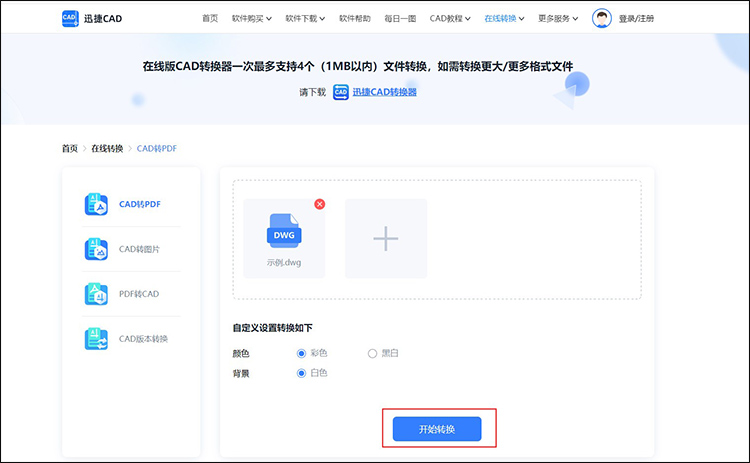Viewport: 750px width, 463px height.
Task: Click the 自定义设置转换如下 heading
Action: (273, 328)
